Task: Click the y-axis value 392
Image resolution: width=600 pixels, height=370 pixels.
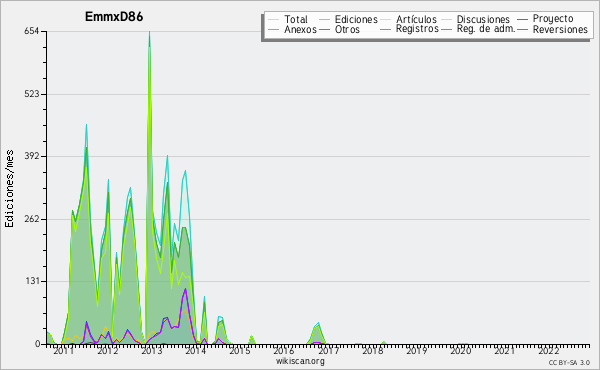Action: (31, 156)
